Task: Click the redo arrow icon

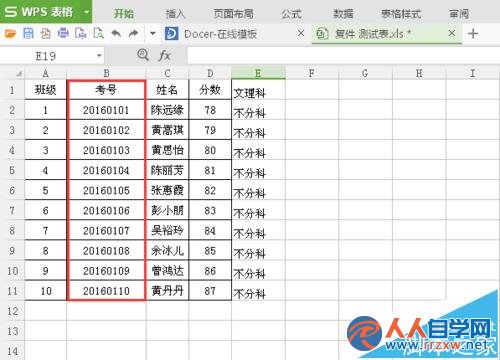Action: 134,33
